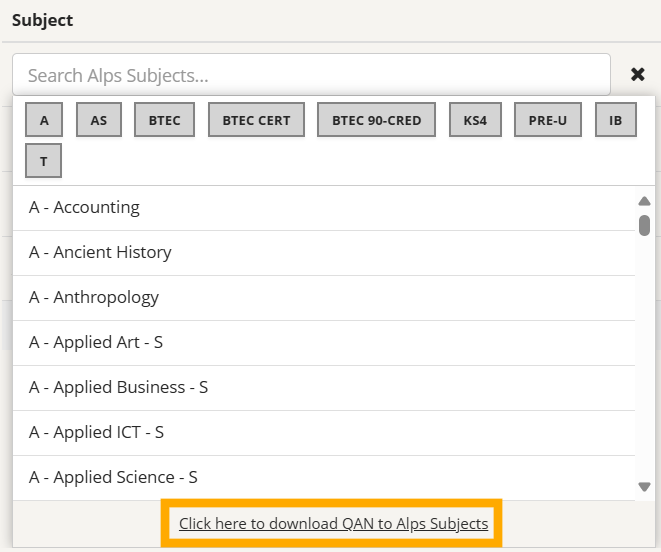Click the scrollbar down arrow in the subject list

coord(644,487)
